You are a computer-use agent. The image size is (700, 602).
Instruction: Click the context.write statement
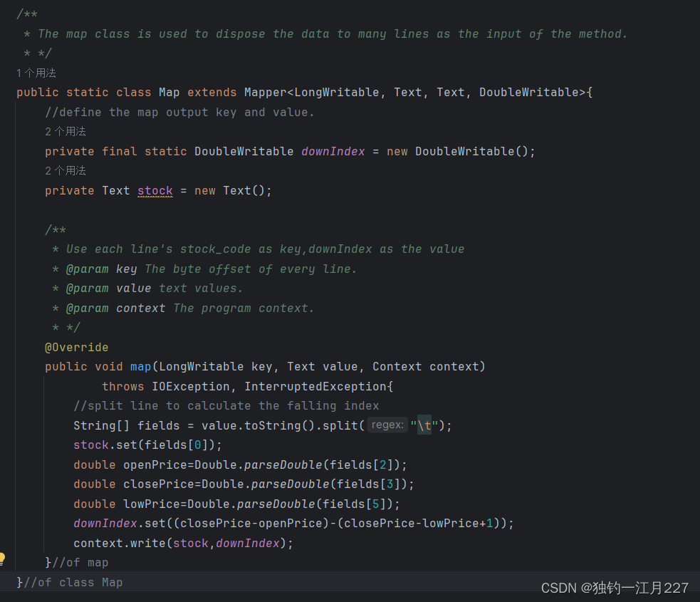[183, 543]
